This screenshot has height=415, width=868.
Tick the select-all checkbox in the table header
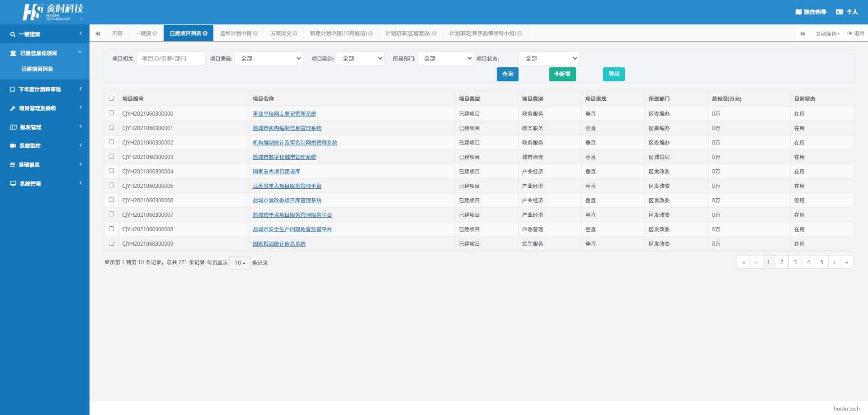point(111,98)
